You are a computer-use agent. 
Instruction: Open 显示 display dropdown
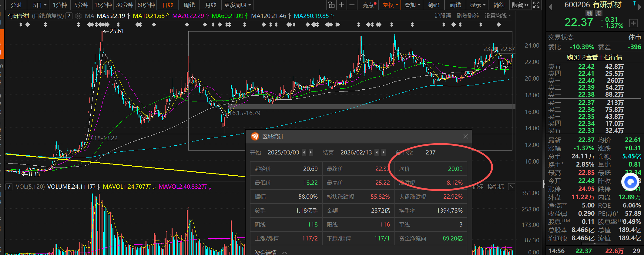tap(478, 5)
